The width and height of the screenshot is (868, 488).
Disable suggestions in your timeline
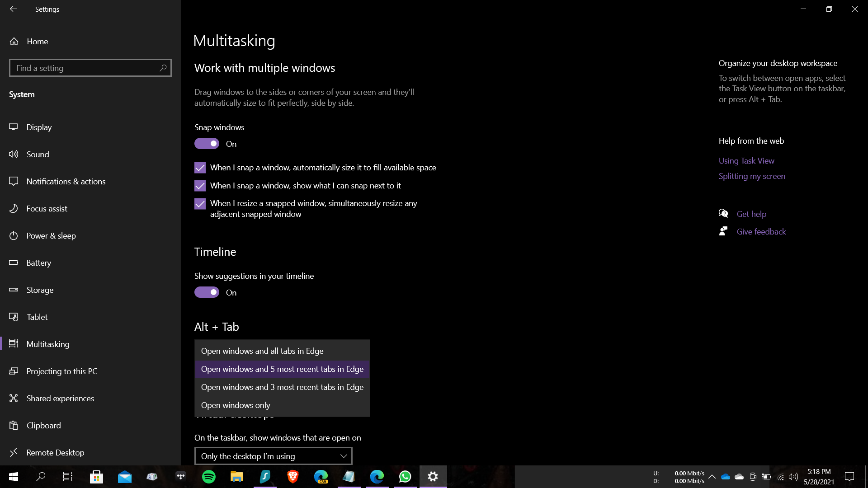point(207,292)
